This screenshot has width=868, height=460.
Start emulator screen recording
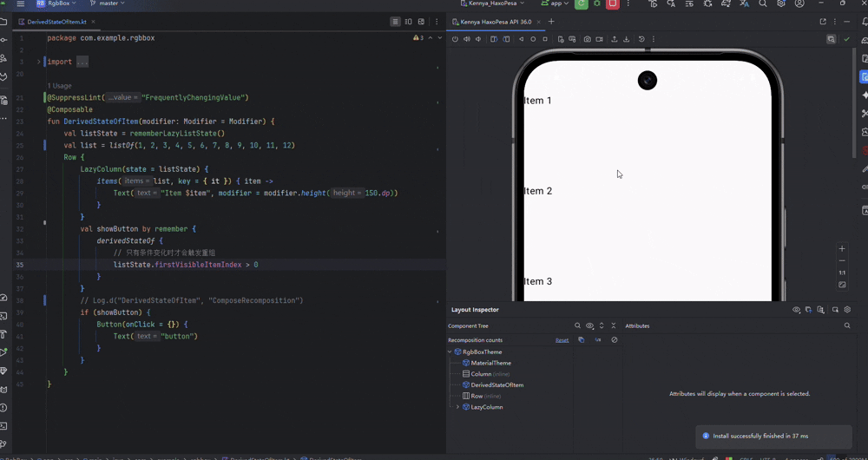click(x=599, y=39)
